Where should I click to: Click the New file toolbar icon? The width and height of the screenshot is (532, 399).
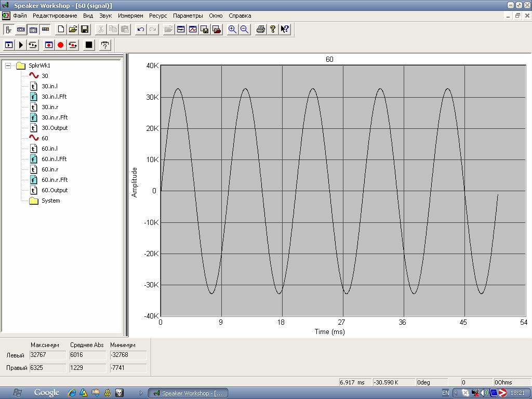click(61, 30)
